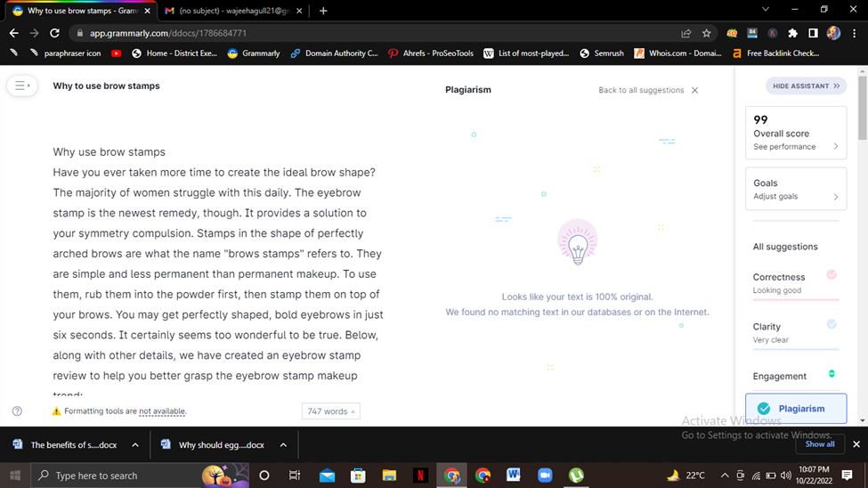Open the Grammarly bookmark
868x488 pixels.
(x=254, y=53)
